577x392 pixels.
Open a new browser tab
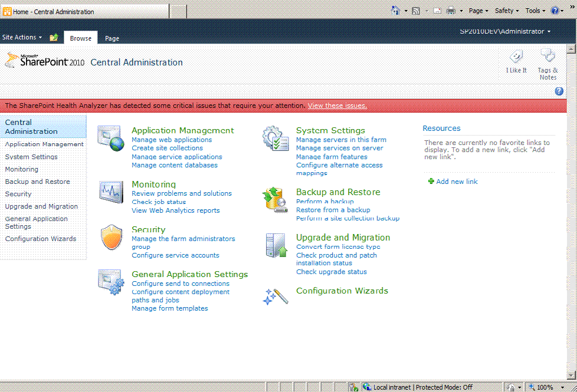tap(179, 11)
